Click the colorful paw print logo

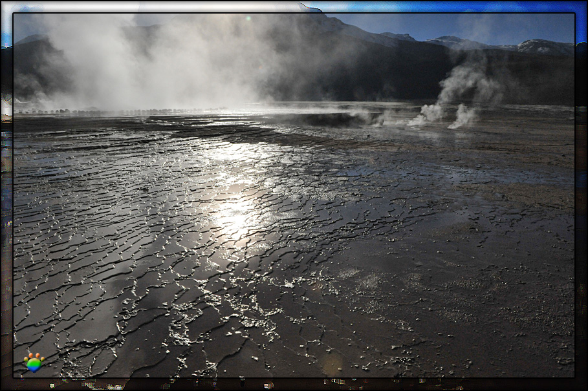pyautogui.click(x=34, y=362)
